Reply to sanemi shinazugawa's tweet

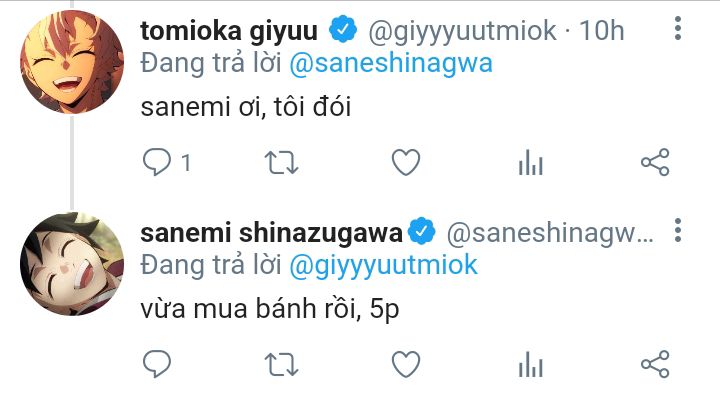pyautogui.click(x=157, y=364)
